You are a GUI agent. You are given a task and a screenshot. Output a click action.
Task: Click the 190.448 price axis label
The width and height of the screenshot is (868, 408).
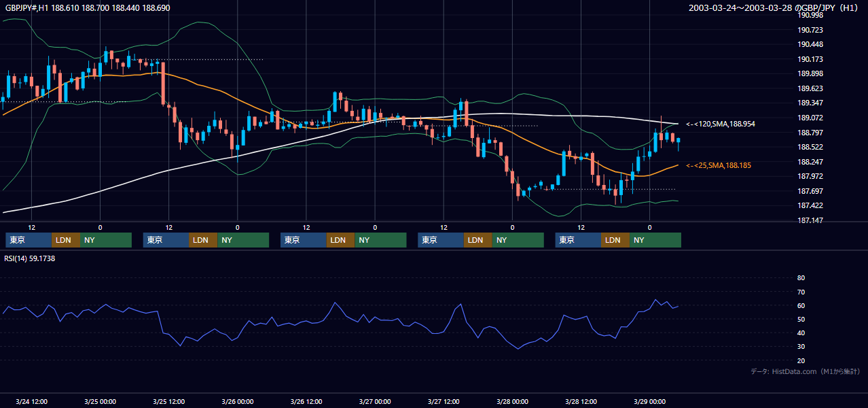[811, 45]
